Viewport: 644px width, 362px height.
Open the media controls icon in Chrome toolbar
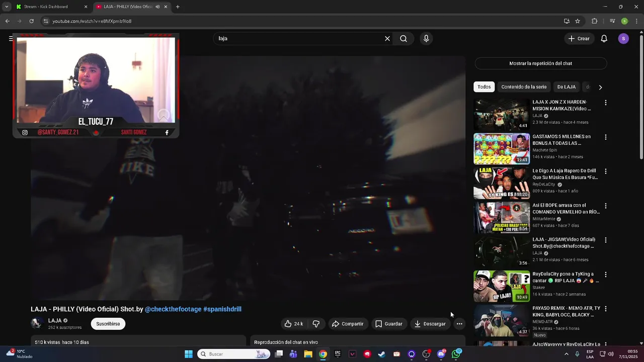point(612,21)
